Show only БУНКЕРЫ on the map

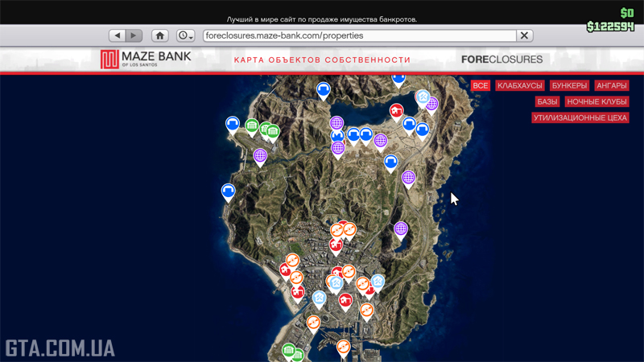pyautogui.click(x=569, y=85)
